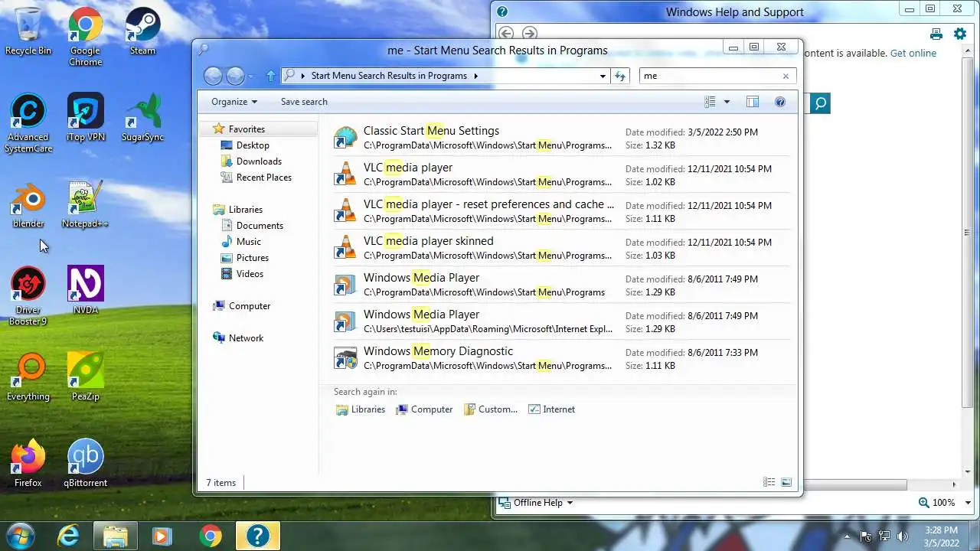The width and height of the screenshot is (980, 551).
Task: Open iTop VPN desktop icon
Action: coord(85,118)
